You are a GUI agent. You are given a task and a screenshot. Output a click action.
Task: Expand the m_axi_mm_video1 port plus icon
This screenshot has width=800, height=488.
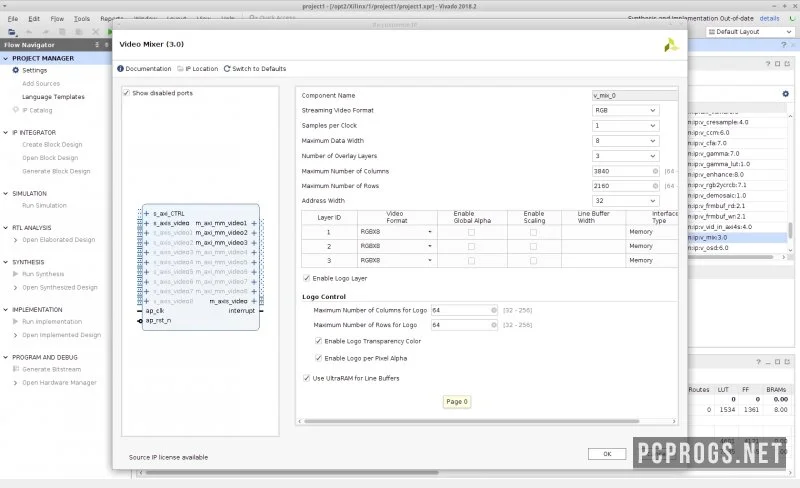click(254, 223)
